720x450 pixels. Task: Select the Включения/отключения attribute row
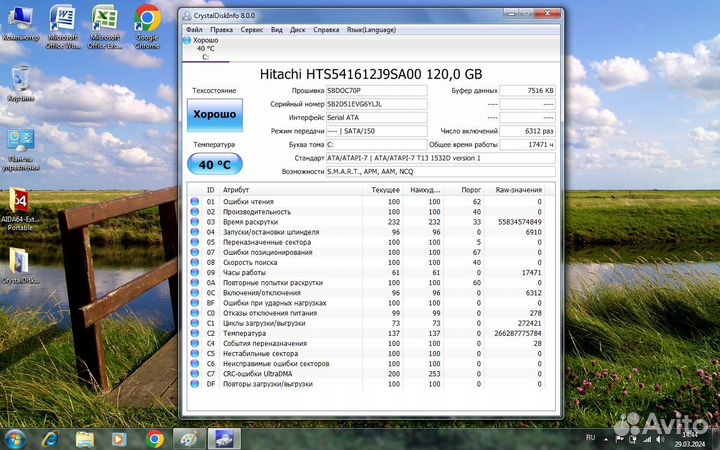366,292
